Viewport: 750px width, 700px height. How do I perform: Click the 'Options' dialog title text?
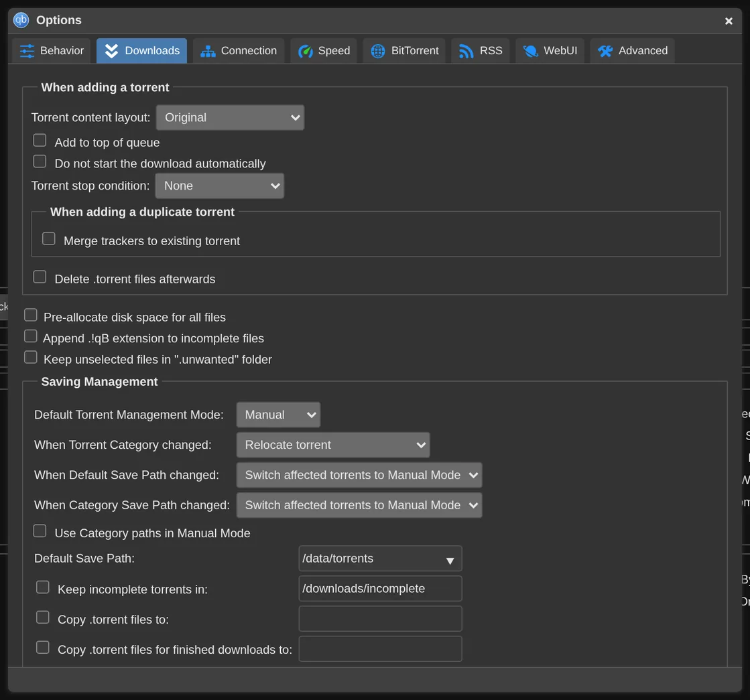(x=59, y=20)
